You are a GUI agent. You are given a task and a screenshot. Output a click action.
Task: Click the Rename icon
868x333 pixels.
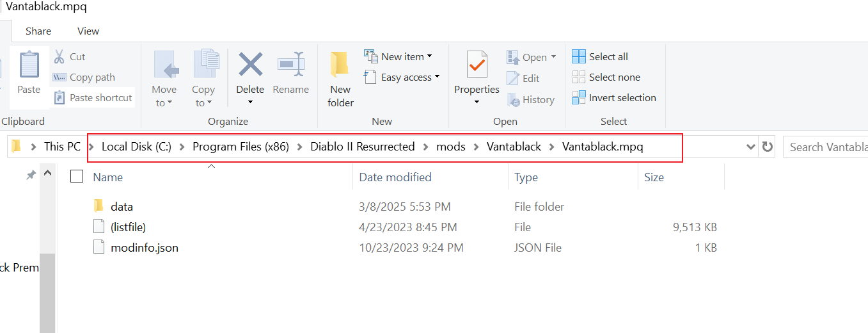(291, 65)
